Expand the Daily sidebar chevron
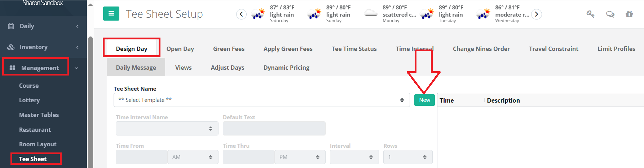This screenshot has width=644, height=168. (77, 26)
